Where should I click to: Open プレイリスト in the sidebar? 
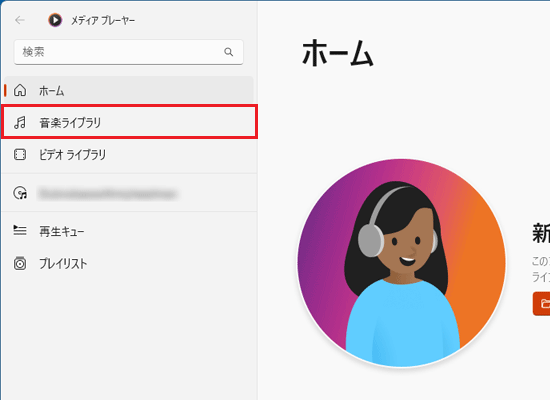129,263
